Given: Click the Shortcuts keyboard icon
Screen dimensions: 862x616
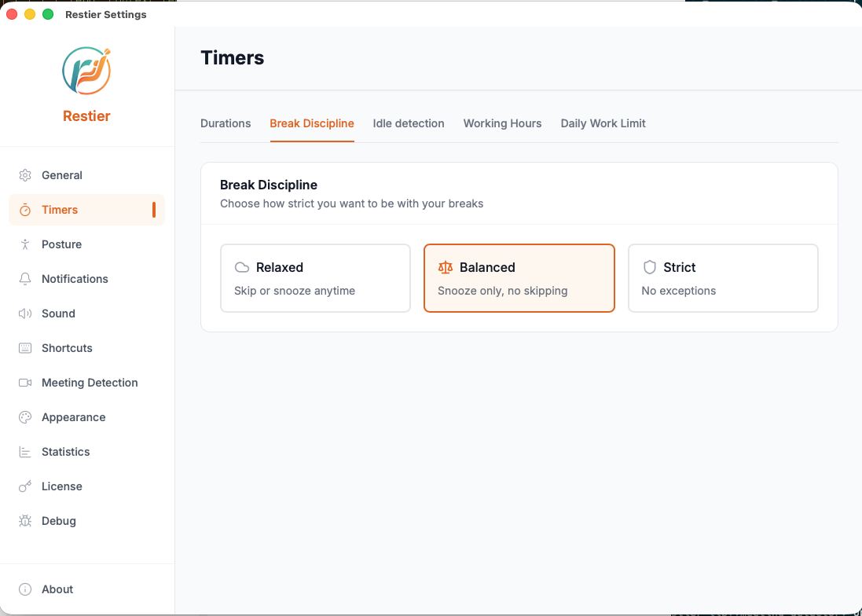Looking at the screenshot, I should click(24, 348).
